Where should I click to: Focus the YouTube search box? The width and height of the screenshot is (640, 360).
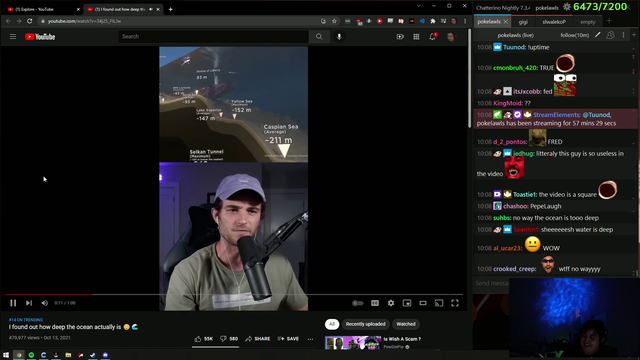click(213, 37)
